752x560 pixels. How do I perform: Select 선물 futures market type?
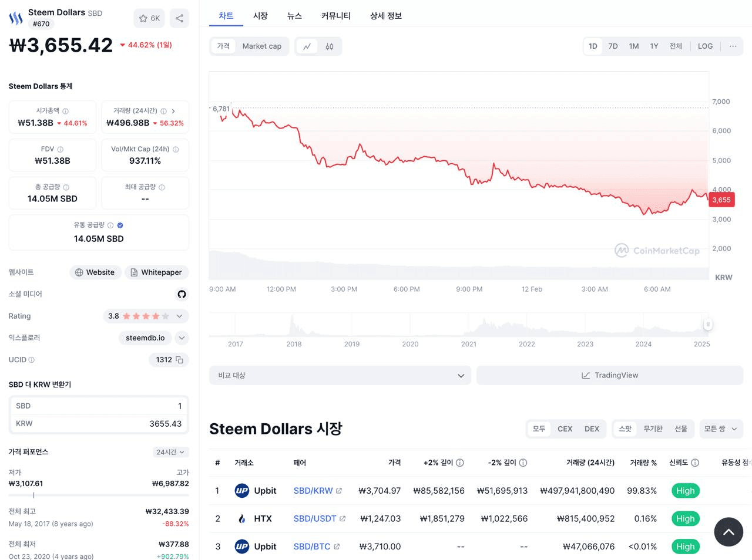[x=680, y=429]
